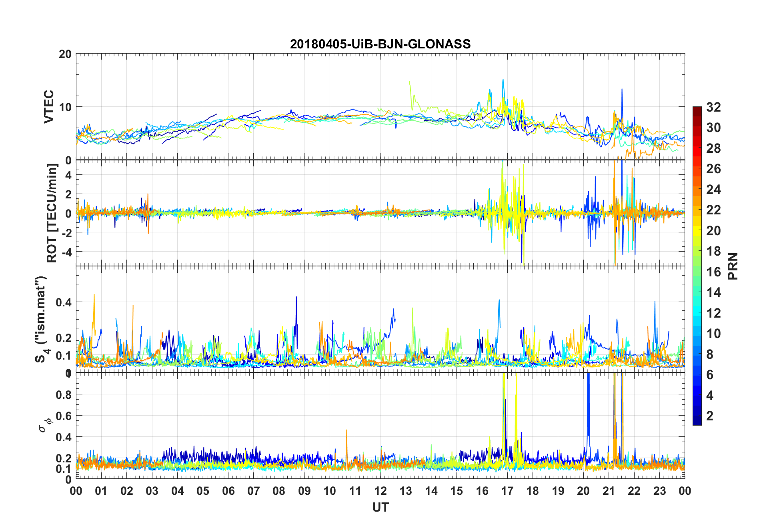The height and width of the screenshot is (532, 761).
Task: Click the sigma-phi y-axis label
Action: click(45, 425)
